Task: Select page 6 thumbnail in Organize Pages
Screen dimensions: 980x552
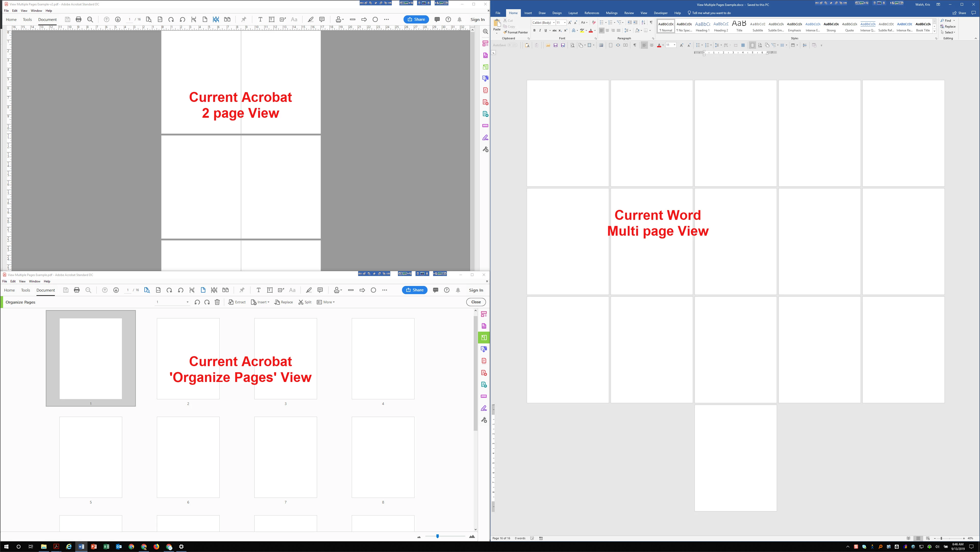Action: point(188,457)
